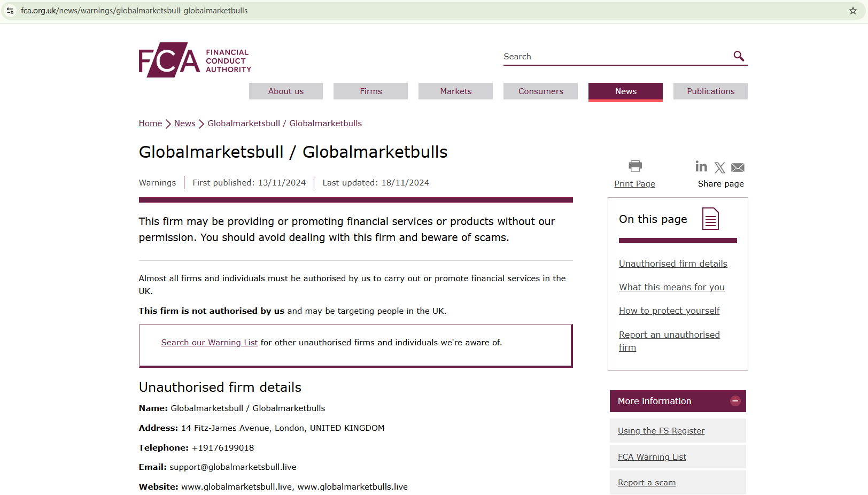Click the Unauthorised firm details heading

220,387
